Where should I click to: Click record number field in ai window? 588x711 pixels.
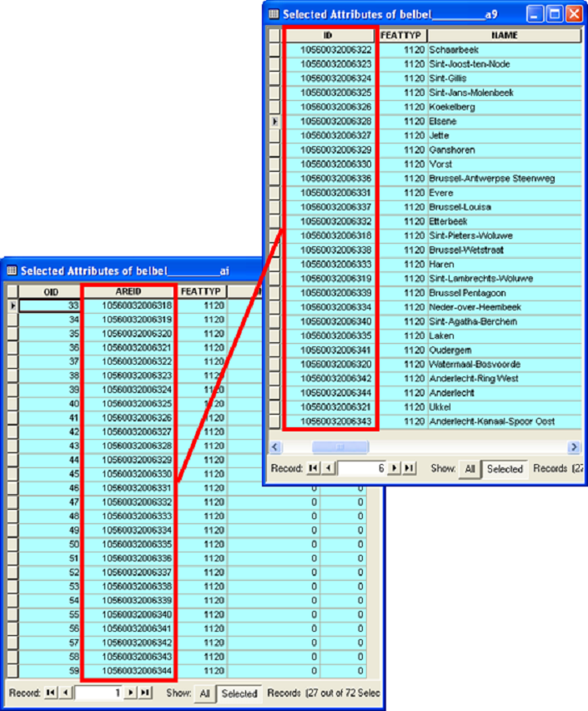click(98, 693)
